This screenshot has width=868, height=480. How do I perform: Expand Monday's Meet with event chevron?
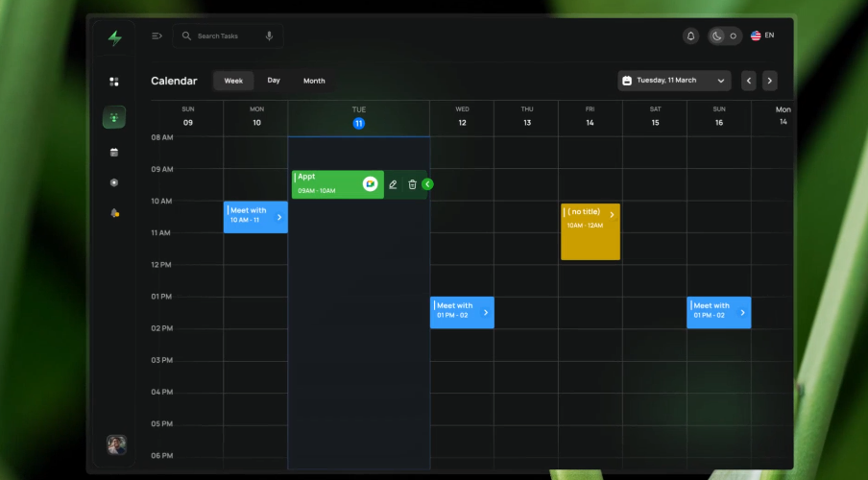pos(279,217)
